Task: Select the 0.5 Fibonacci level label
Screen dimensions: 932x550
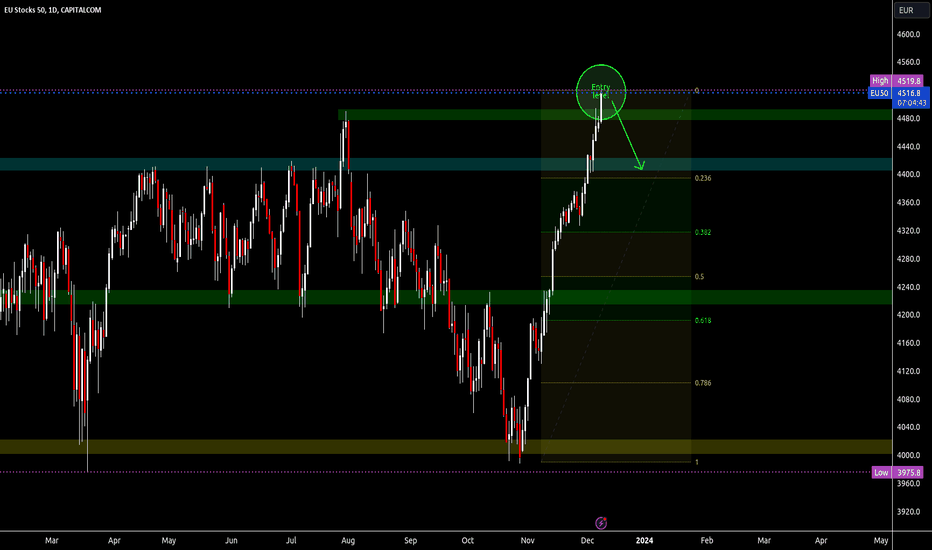Action: (699, 276)
